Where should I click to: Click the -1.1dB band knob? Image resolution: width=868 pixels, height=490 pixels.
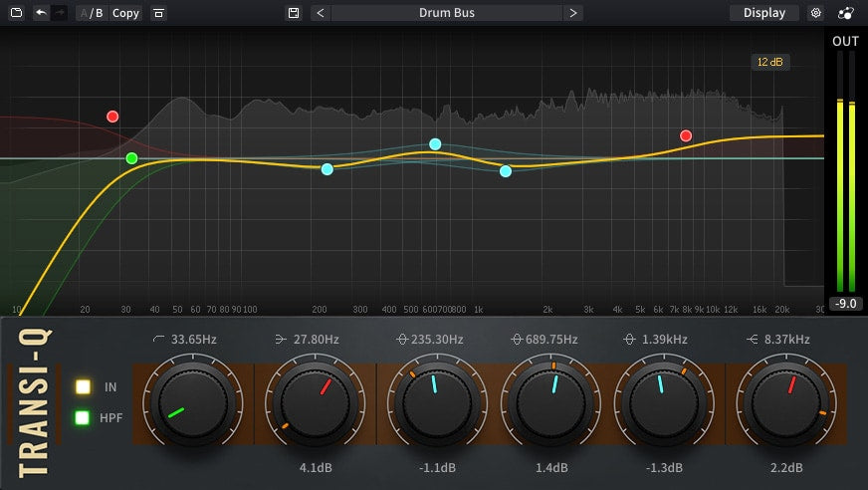437,403
